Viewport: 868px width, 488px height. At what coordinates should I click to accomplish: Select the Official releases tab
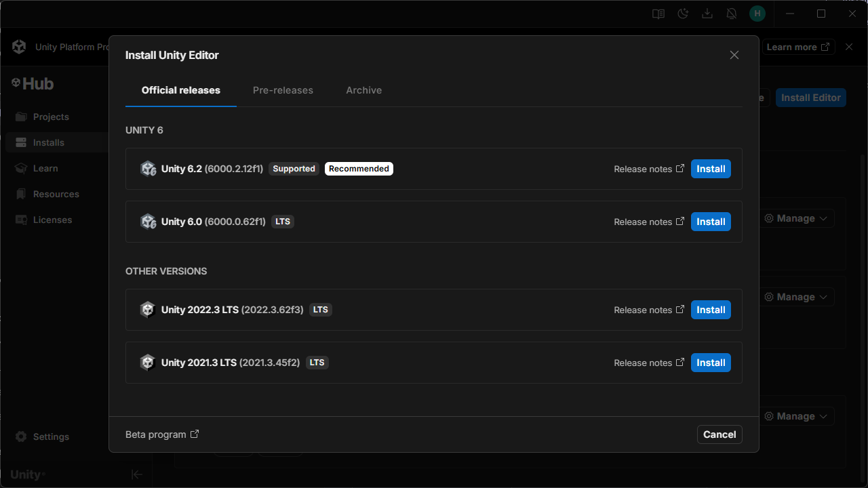click(180, 90)
